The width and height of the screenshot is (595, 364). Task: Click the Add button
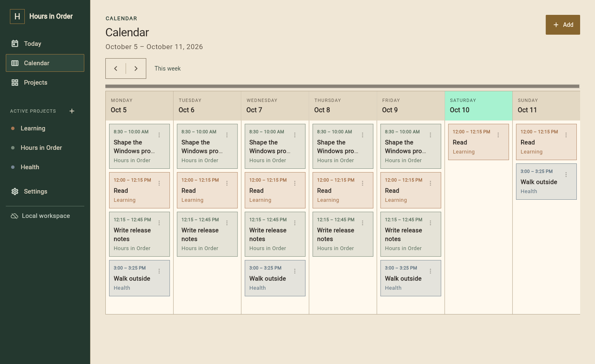(563, 25)
